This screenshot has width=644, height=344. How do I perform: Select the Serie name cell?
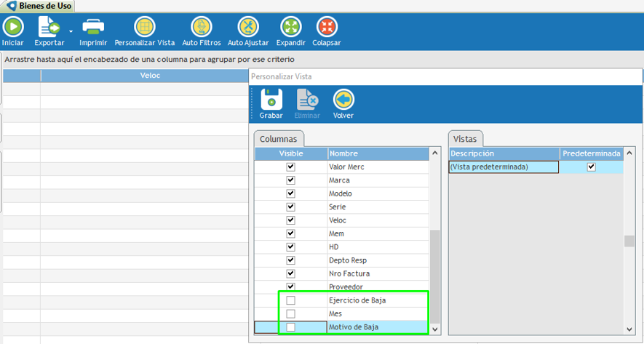point(378,207)
